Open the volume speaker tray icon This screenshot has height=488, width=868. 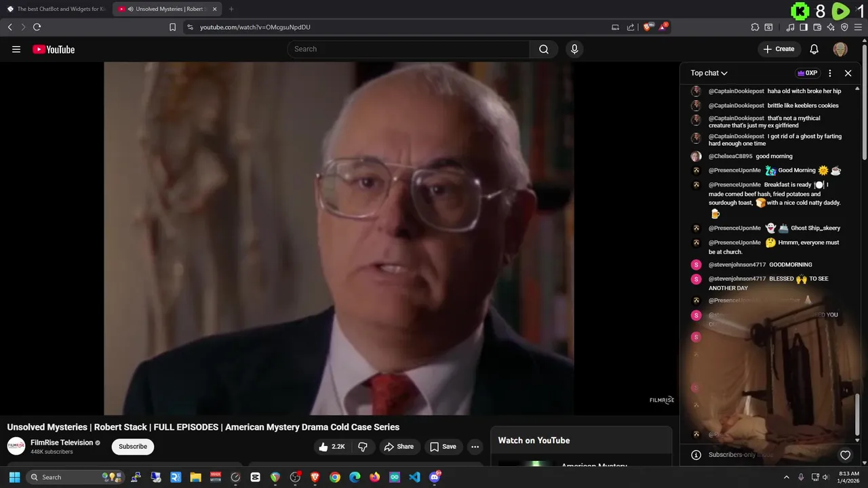825,477
